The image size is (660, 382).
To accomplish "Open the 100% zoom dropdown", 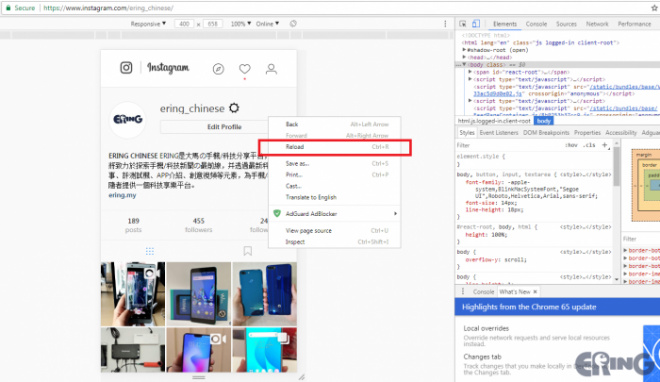I will 241,24.
